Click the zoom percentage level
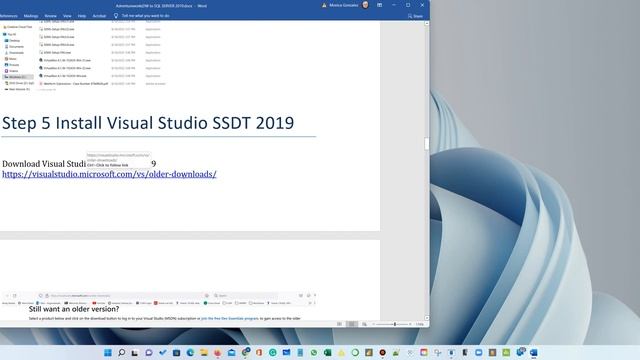This screenshot has height=360, width=640. coord(420,324)
